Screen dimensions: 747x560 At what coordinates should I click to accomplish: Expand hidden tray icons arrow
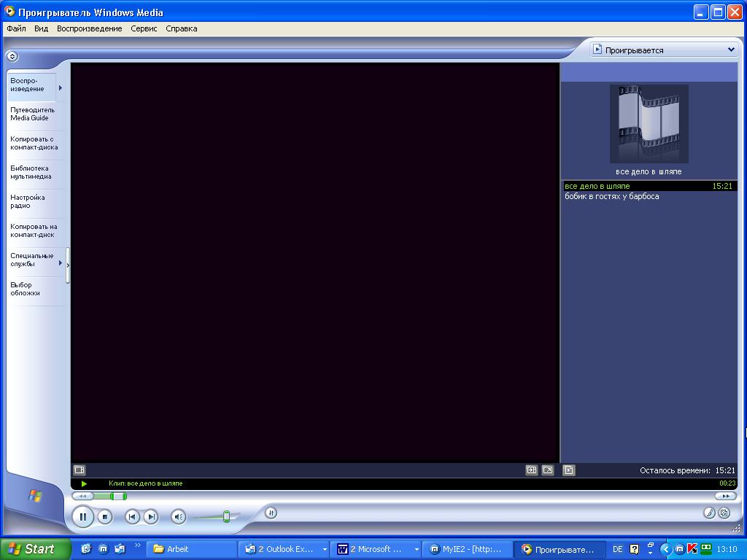click(x=665, y=549)
